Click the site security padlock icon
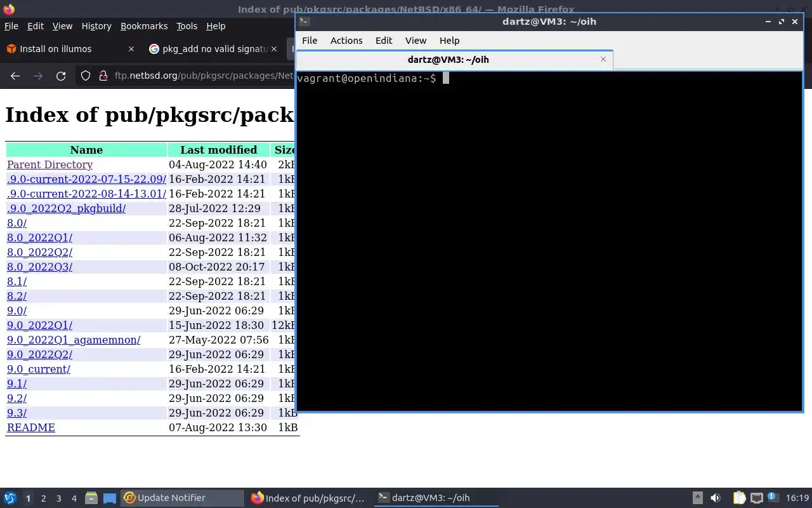 click(x=103, y=76)
